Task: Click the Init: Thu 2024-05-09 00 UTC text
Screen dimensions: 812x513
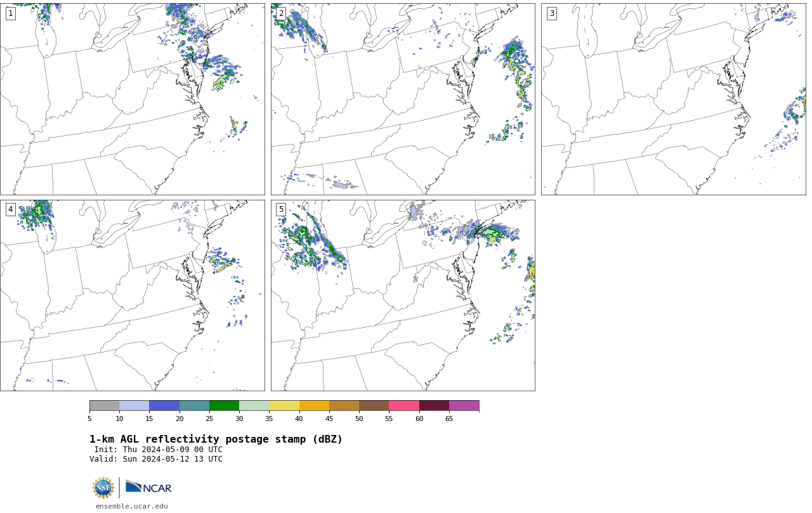Action: click(x=159, y=450)
